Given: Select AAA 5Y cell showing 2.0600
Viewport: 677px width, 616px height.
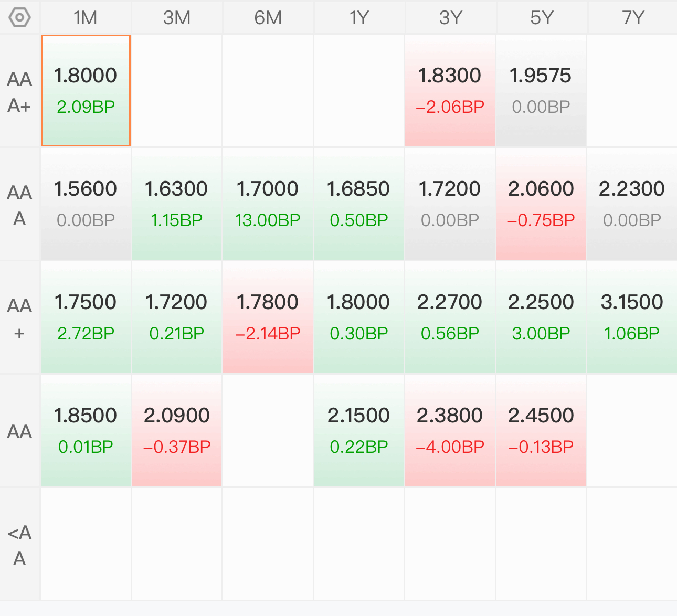Looking at the screenshot, I should tap(541, 204).
